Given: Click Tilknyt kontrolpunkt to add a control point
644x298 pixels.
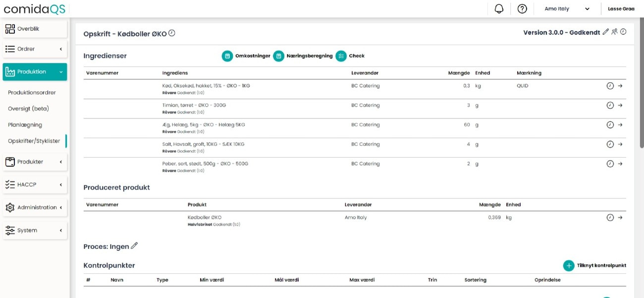Looking at the screenshot, I should pyautogui.click(x=594, y=265).
